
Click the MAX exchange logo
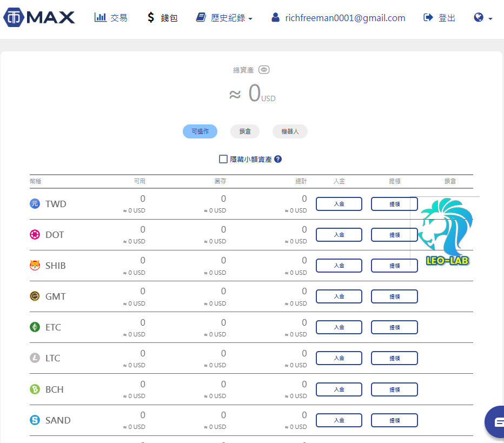39,17
